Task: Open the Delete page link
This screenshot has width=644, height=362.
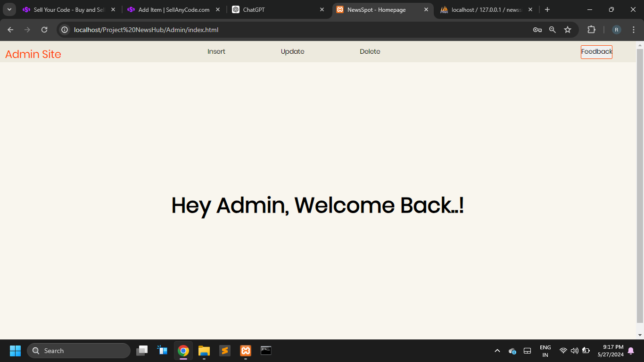Action: pos(370,52)
